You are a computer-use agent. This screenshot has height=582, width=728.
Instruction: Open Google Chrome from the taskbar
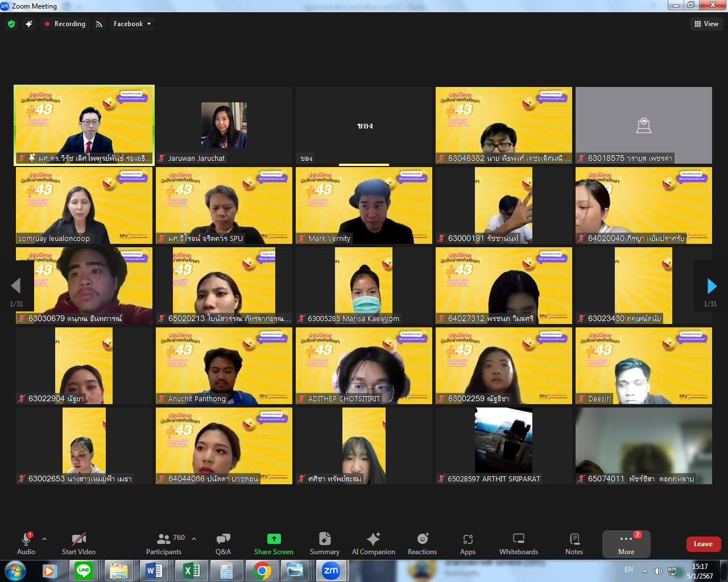point(262,570)
